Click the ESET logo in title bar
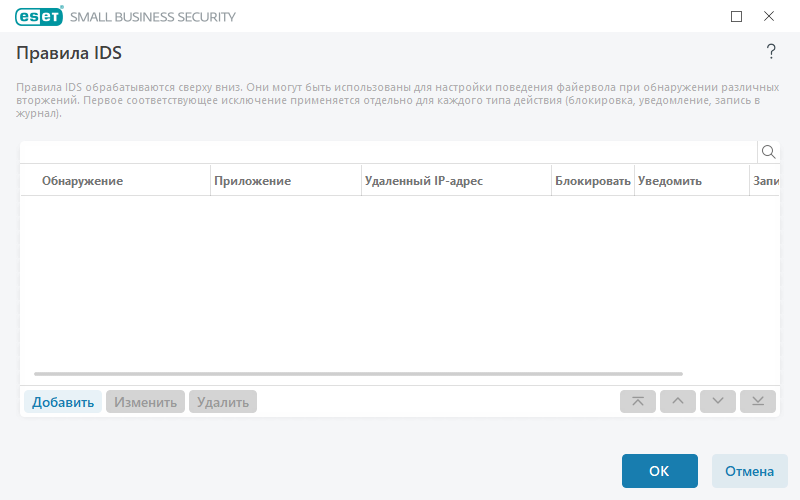800x500 pixels. (x=39, y=16)
